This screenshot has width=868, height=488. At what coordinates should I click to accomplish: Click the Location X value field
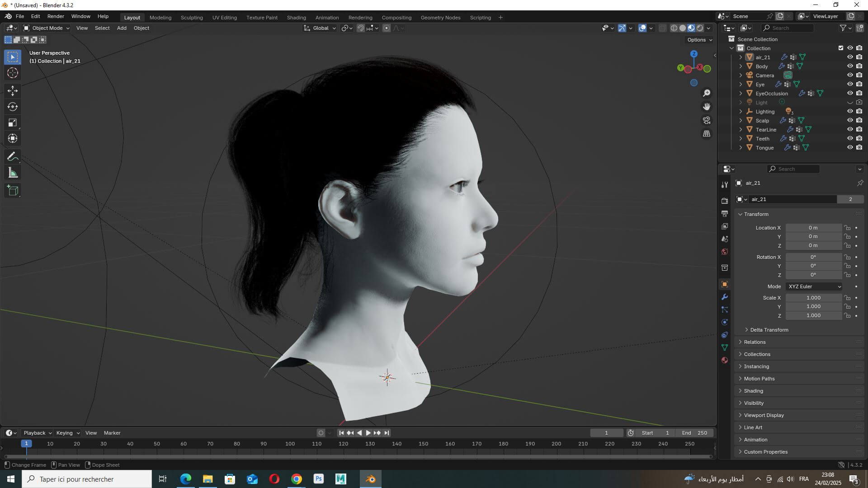coord(813,228)
